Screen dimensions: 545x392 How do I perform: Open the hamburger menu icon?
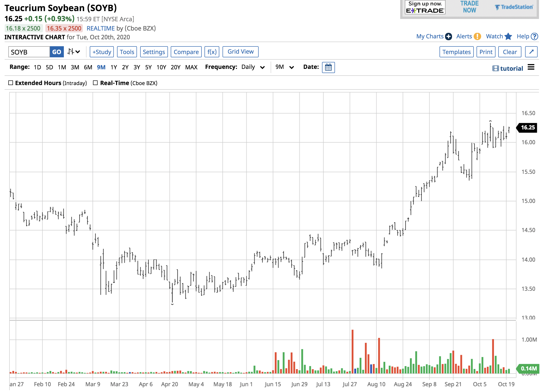click(531, 67)
